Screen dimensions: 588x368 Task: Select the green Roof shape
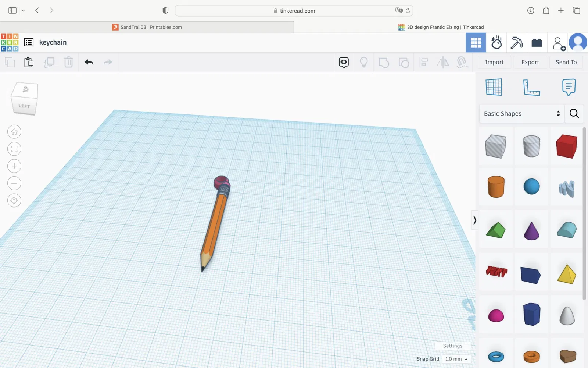click(x=495, y=230)
